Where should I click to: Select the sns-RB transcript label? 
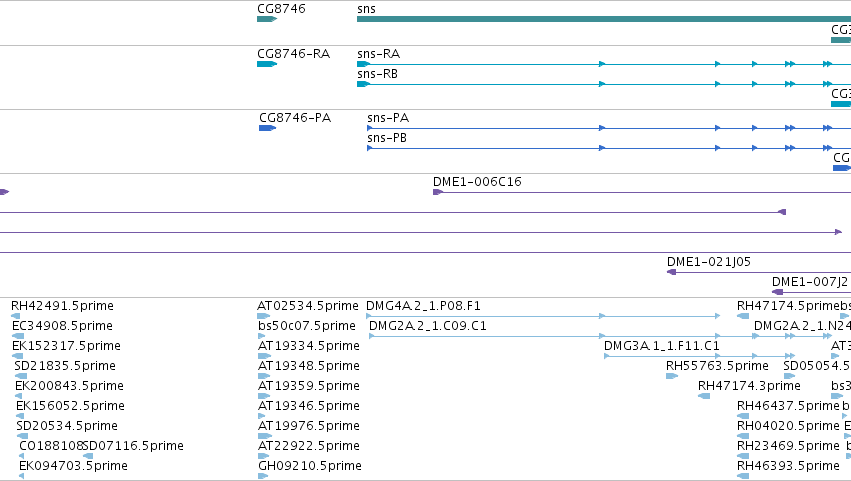[x=377, y=74]
